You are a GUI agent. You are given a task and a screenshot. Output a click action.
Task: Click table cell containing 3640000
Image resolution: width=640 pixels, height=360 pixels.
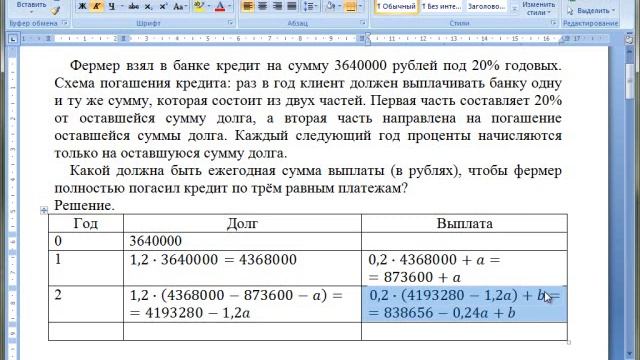[x=242, y=241]
